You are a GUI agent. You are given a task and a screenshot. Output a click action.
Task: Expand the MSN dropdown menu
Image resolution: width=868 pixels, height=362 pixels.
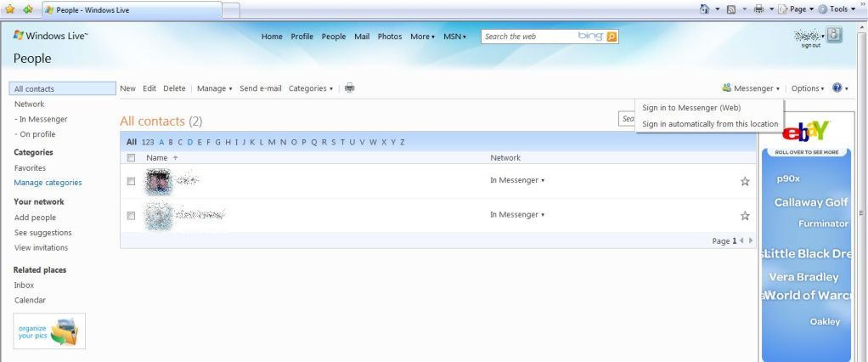point(454,37)
